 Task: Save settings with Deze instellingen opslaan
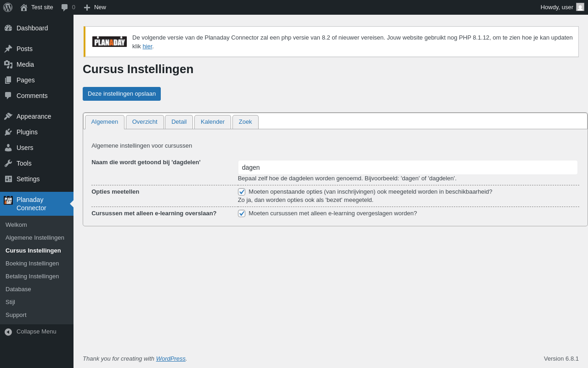pyautogui.click(x=122, y=94)
